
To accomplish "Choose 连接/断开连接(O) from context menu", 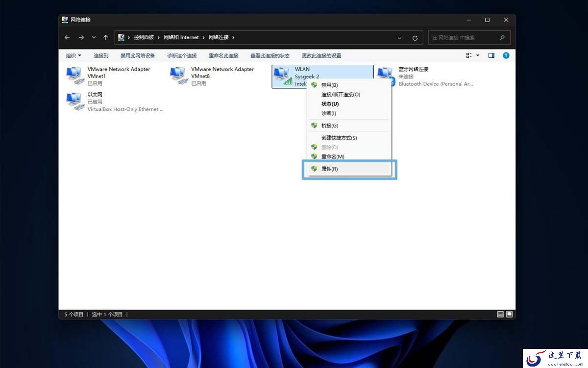I will 349,94.
